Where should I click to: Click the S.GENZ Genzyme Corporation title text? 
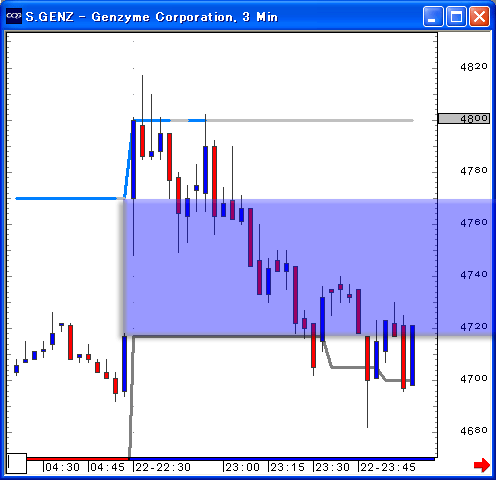(151, 17)
